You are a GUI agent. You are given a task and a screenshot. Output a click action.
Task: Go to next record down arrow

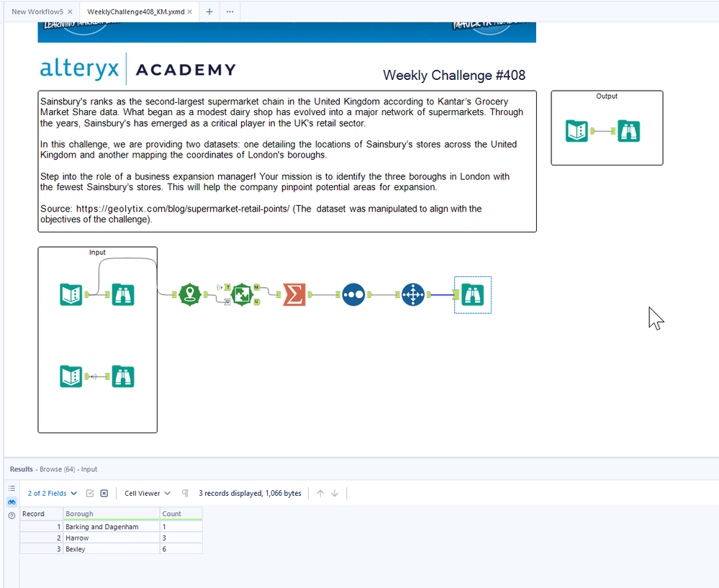click(335, 493)
